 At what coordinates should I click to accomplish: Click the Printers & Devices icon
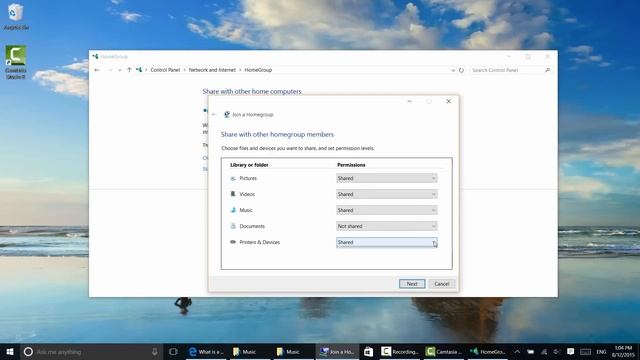click(x=233, y=242)
